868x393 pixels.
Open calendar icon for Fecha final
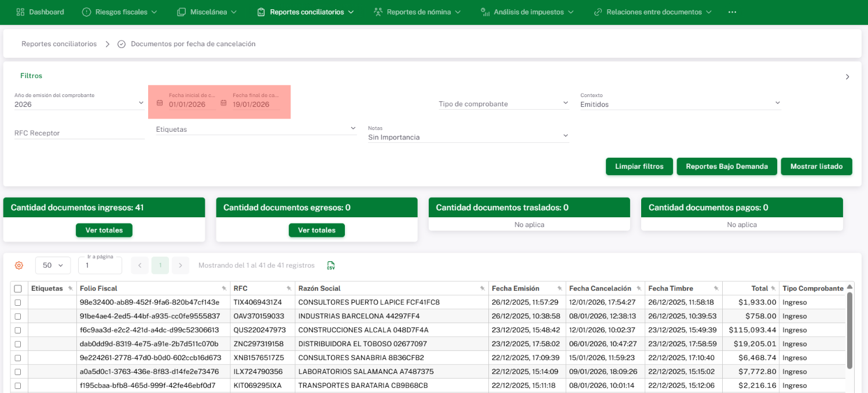(223, 104)
